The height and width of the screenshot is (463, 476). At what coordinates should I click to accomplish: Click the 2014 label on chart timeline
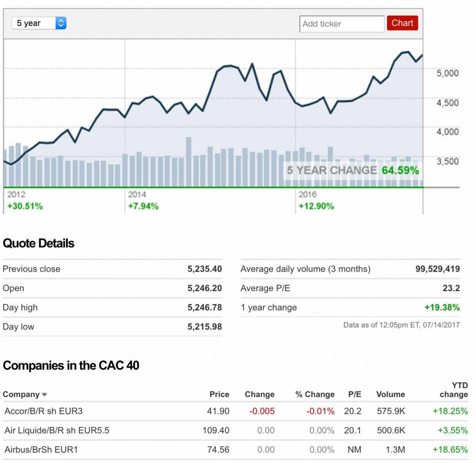[x=137, y=195]
